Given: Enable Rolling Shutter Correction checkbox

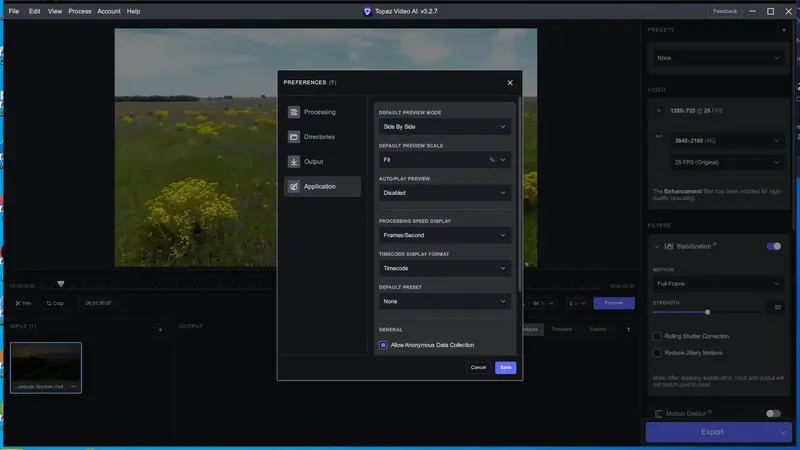Looking at the screenshot, I should pyautogui.click(x=657, y=336).
